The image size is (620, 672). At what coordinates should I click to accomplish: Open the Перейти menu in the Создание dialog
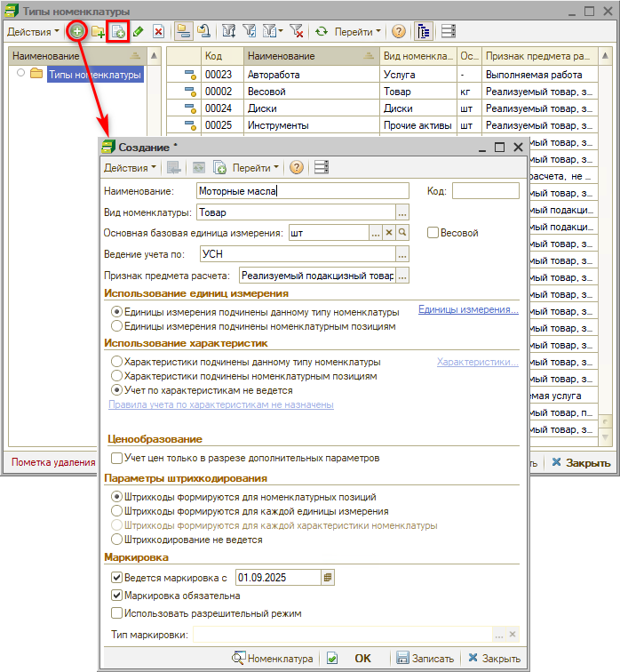coord(255,167)
